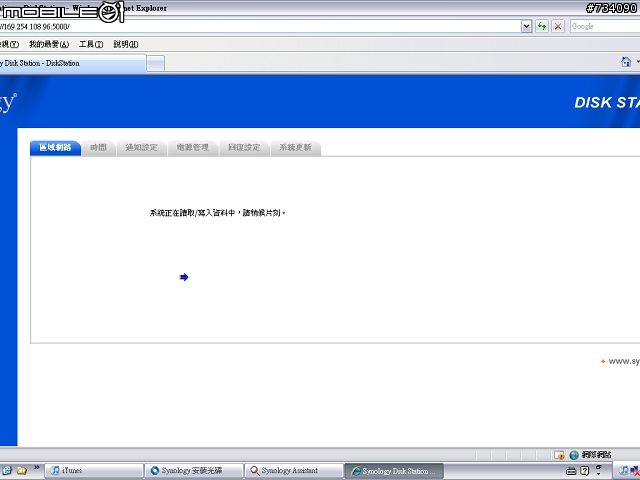640x480 pixels.
Task: Open the 通知設定 tab
Action: 142,148
